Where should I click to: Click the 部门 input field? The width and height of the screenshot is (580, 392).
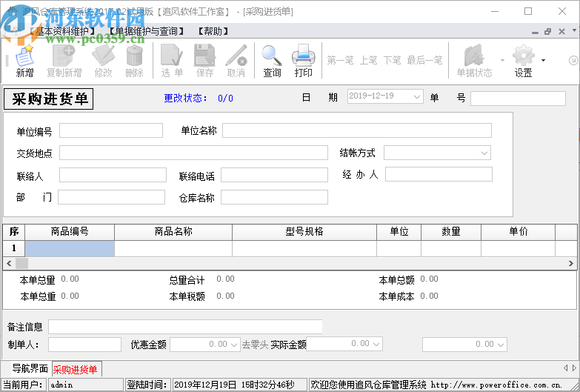(111, 197)
